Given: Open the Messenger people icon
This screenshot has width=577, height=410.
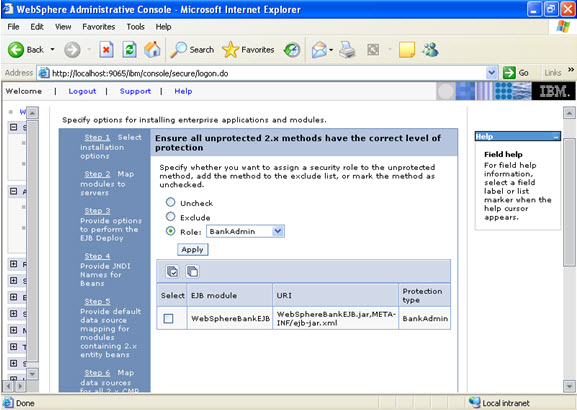Looking at the screenshot, I should click(430, 49).
